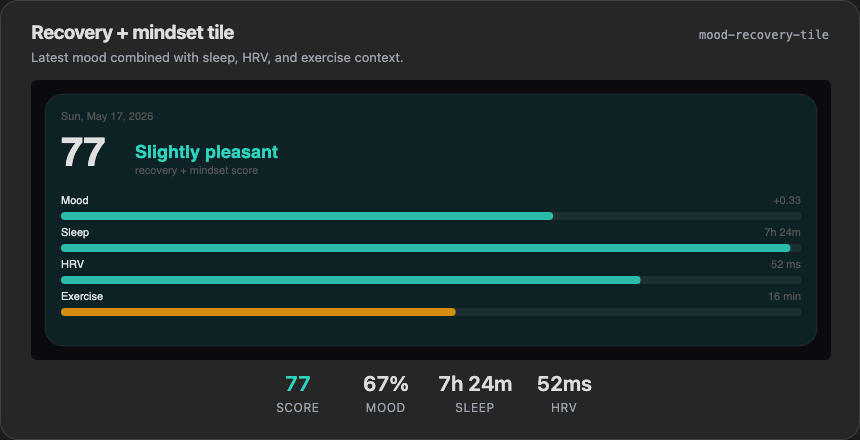The image size is (860, 440).
Task: Click the mood-recovery-tile identifier label
Action: pyautogui.click(x=763, y=35)
